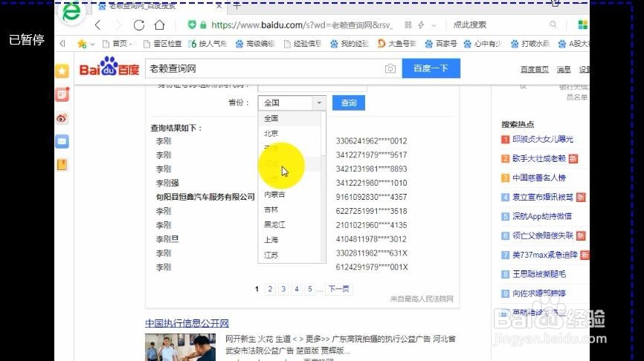644x361 pixels.
Task: Open the 消息 link at top right
Action: (564, 69)
